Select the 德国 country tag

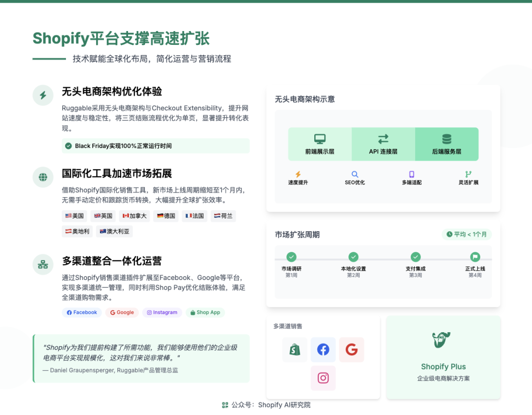(166, 216)
